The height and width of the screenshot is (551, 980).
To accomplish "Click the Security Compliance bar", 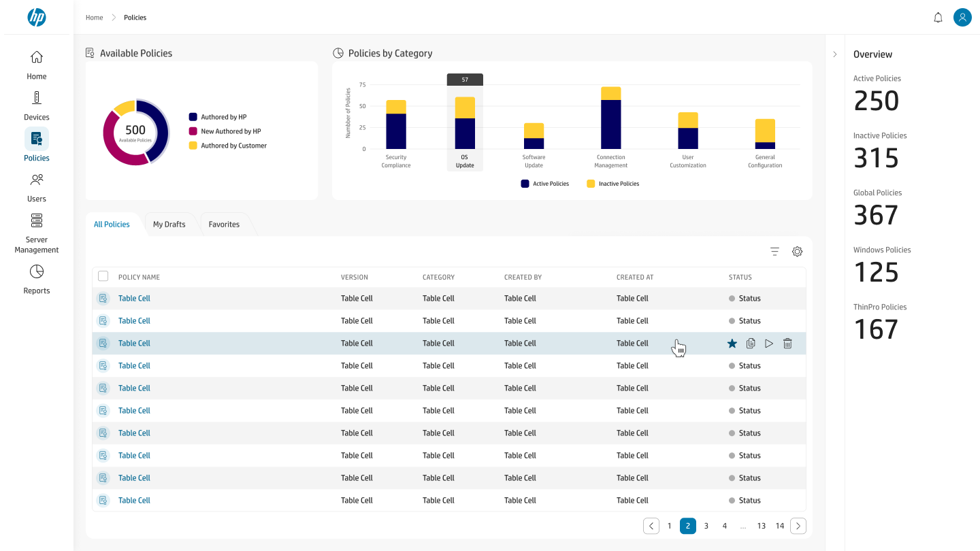I will 396,124.
